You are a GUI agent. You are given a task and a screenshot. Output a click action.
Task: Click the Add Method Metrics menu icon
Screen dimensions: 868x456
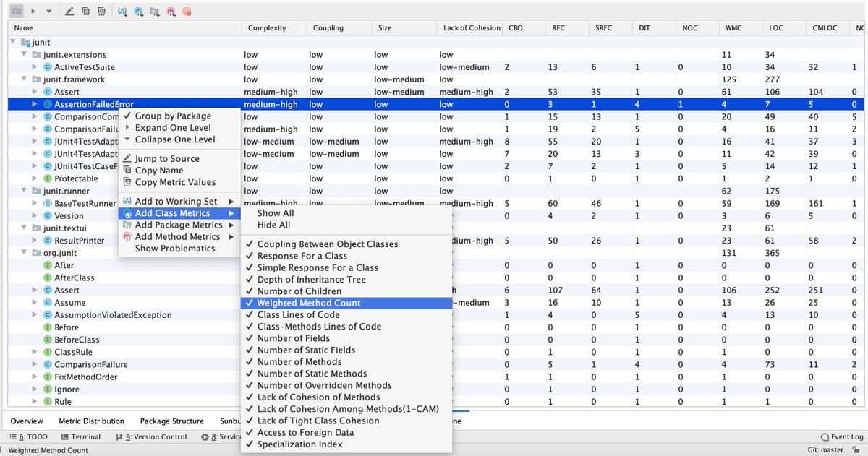(x=127, y=237)
